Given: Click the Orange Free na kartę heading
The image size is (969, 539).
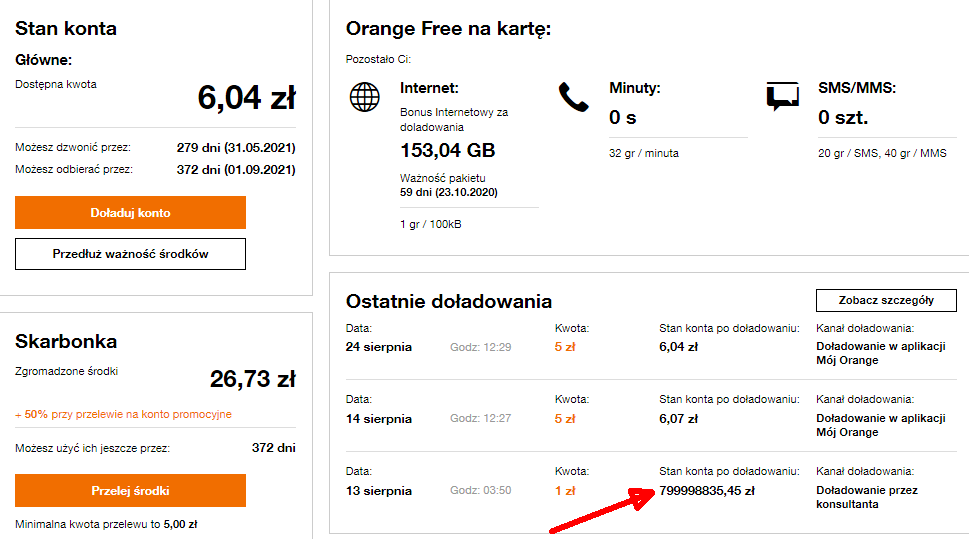Looking at the screenshot, I should coord(448,29).
